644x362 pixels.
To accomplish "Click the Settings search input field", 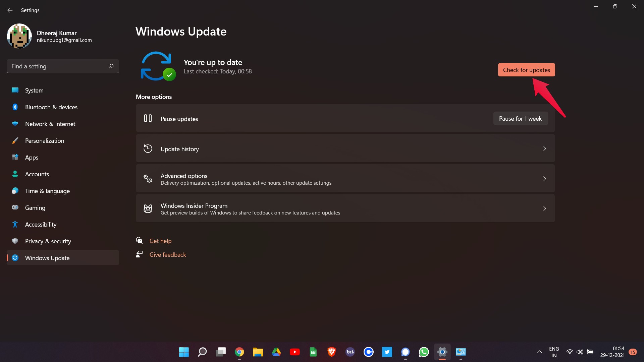I will (62, 66).
